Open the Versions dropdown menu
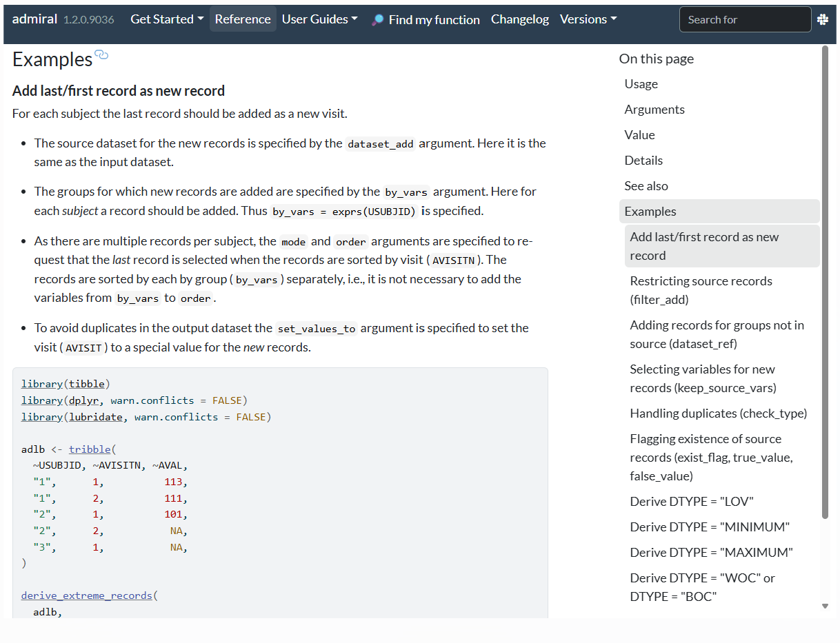Viewport: 840px width, 643px height. point(588,19)
